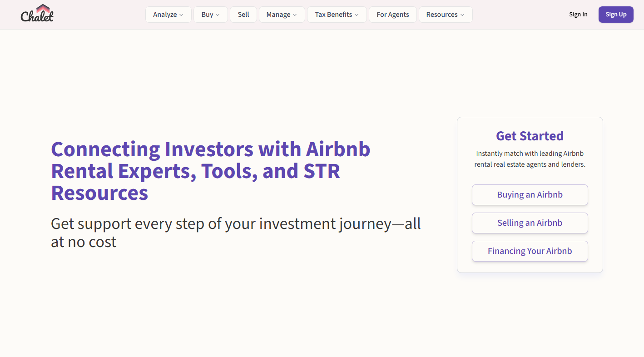Choose Buying an Airbnb

pyautogui.click(x=530, y=195)
